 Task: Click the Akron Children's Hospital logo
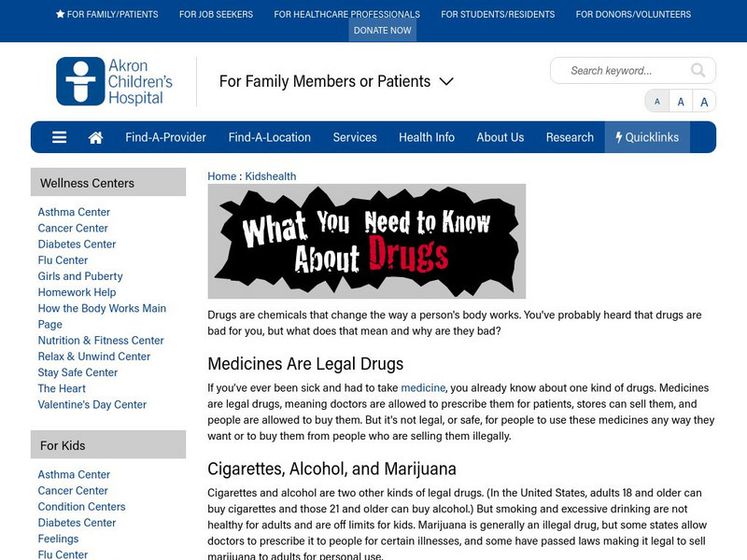[x=114, y=81]
